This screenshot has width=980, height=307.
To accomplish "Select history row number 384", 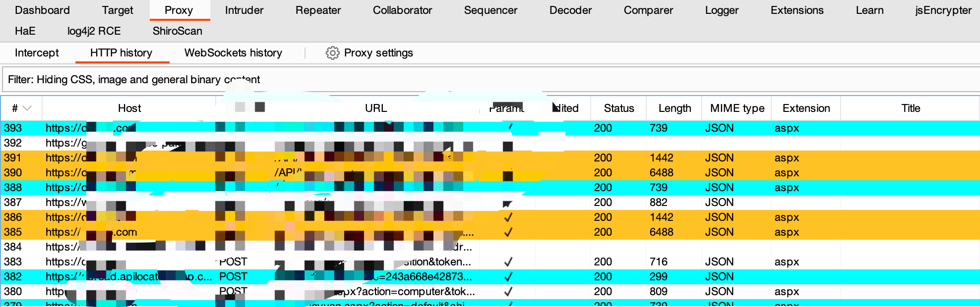I will 490,247.
